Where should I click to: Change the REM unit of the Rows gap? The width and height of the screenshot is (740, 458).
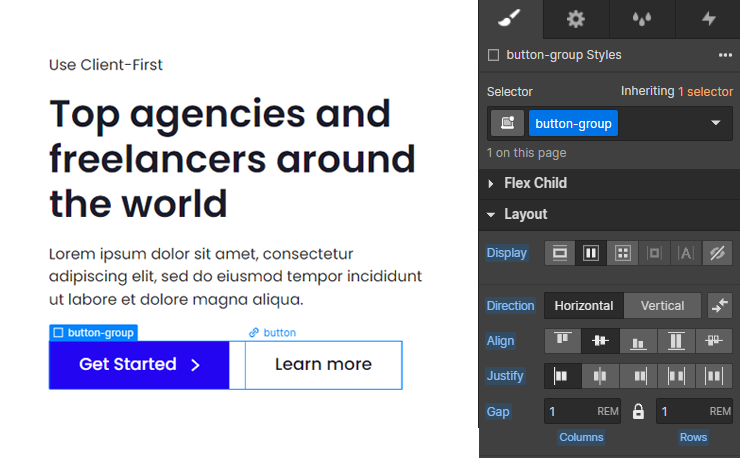click(720, 412)
